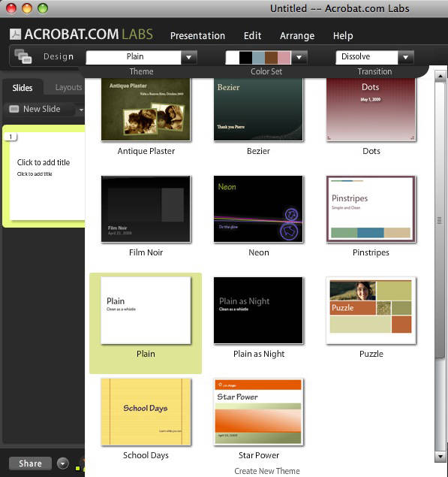This screenshot has height=477, width=448.
Task: Select the Antique Plaster theme thumbnail
Action: pos(146,109)
